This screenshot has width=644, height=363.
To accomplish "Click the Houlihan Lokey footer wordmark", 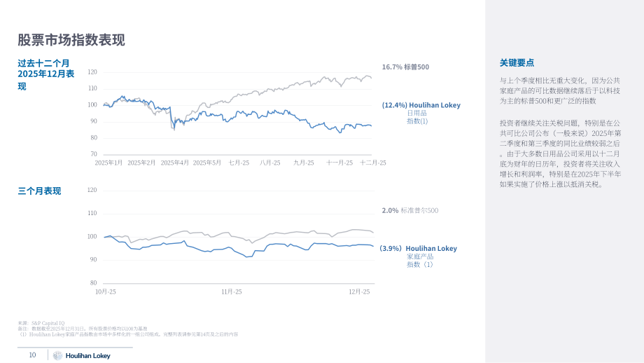I will coord(88,356).
